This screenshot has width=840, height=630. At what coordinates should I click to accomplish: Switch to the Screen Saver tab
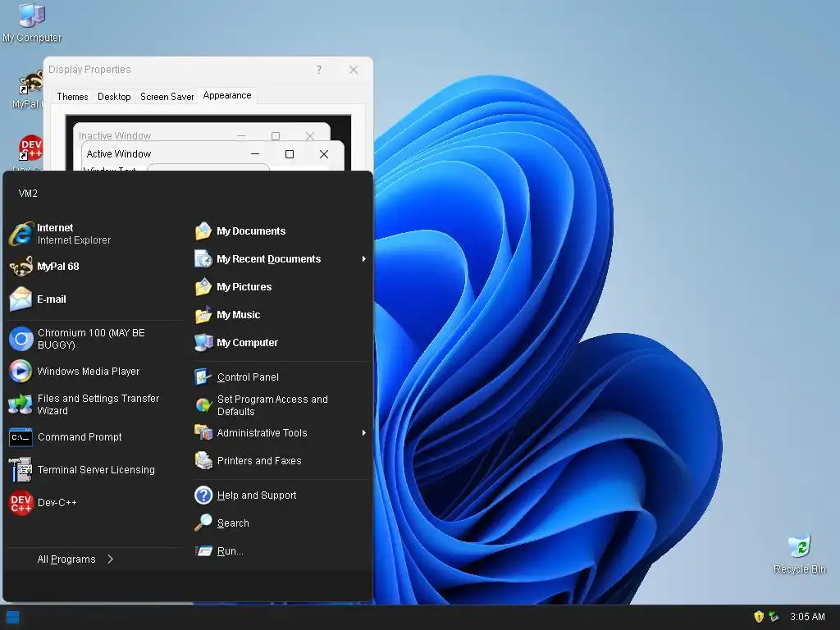(167, 97)
